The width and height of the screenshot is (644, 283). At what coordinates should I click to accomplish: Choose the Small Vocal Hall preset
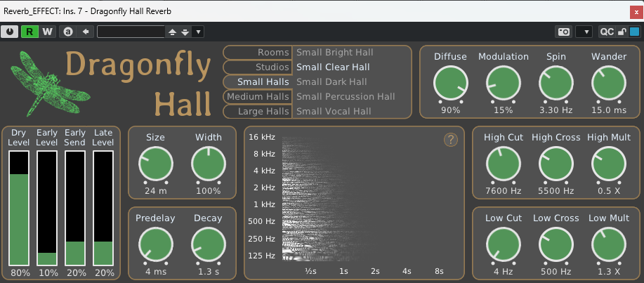pos(335,111)
